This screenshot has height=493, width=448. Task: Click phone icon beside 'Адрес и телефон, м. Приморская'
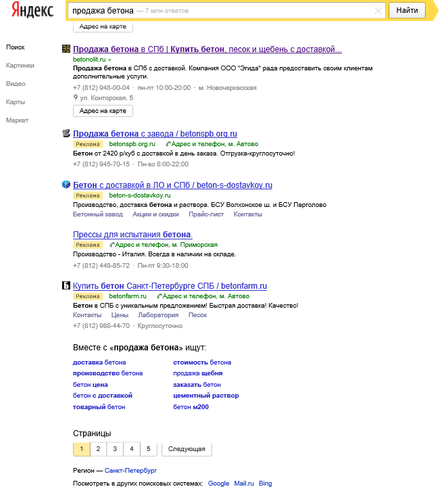pos(112,245)
